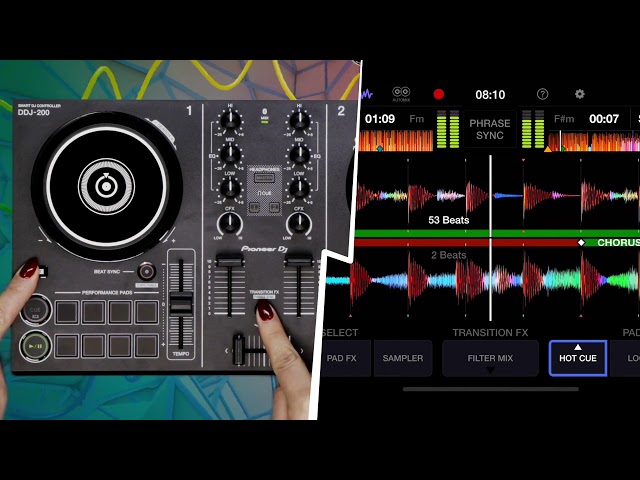Tap the first performance pad in the bottom row
640x480 pixels.
point(67,345)
